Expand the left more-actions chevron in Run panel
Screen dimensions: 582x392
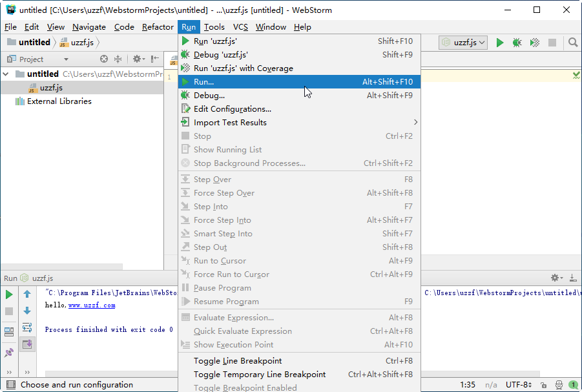tap(9, 372)
